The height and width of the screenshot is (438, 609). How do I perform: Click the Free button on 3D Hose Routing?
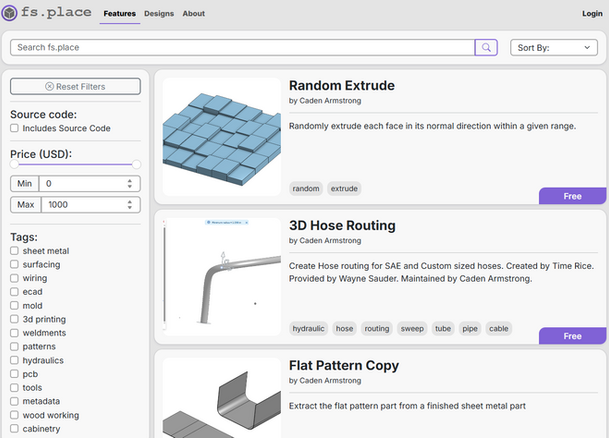pyautogui.click(x=572, y=336)
